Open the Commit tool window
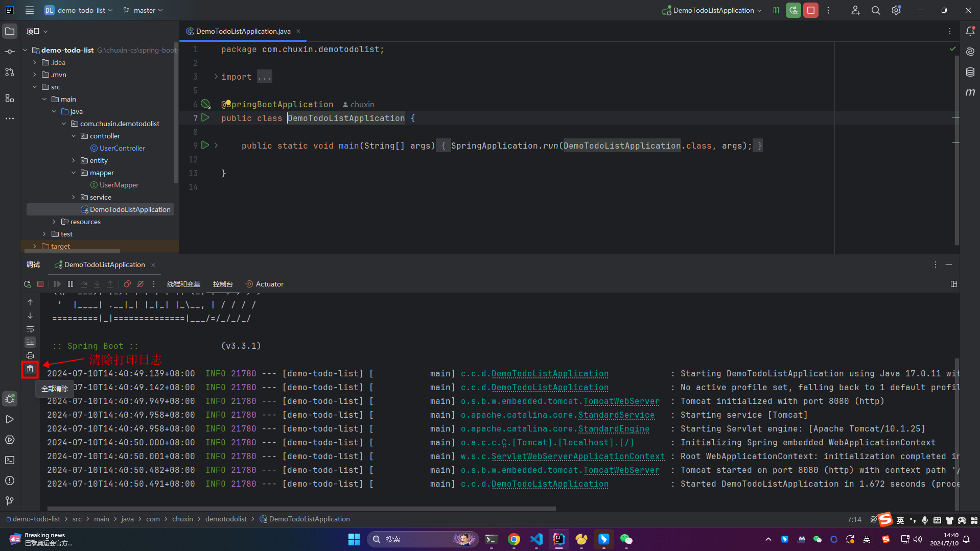980x551 pixels. tap(10, 52)
